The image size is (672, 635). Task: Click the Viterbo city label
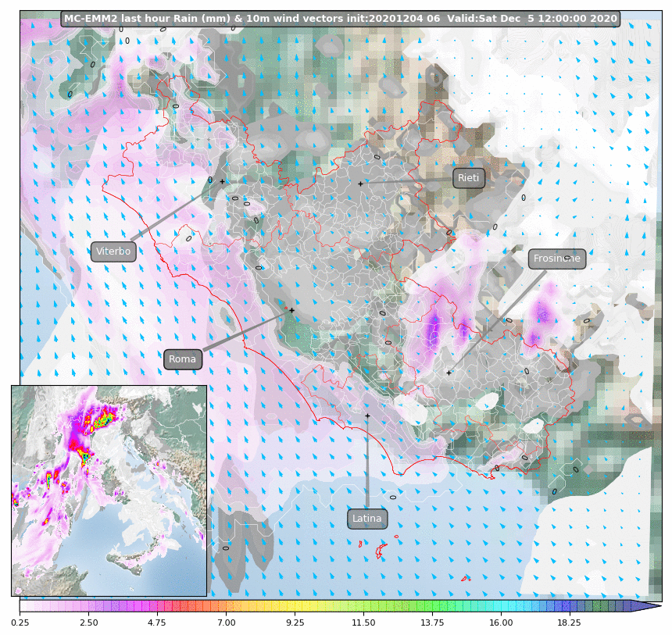pos(113,251)
